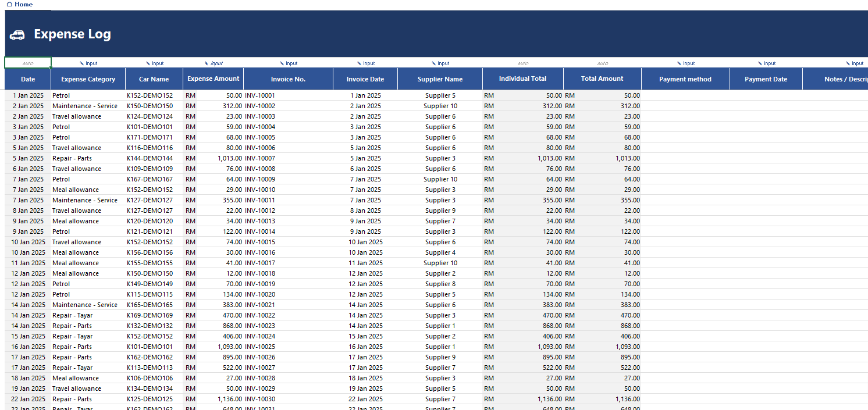The height and width of the screenshot is (410, 868).
Task: Click Supplier 1 in INV-10023 row
Action: point(440,326)
